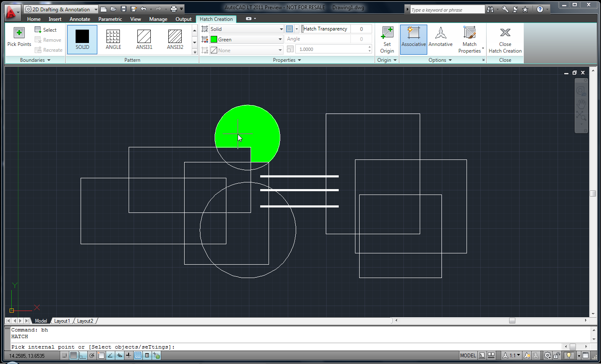Image resolution: width=601 pixels, height=364 pixels.
Task: Toggle Snap Mode in status bar
Action: point(64,356)
